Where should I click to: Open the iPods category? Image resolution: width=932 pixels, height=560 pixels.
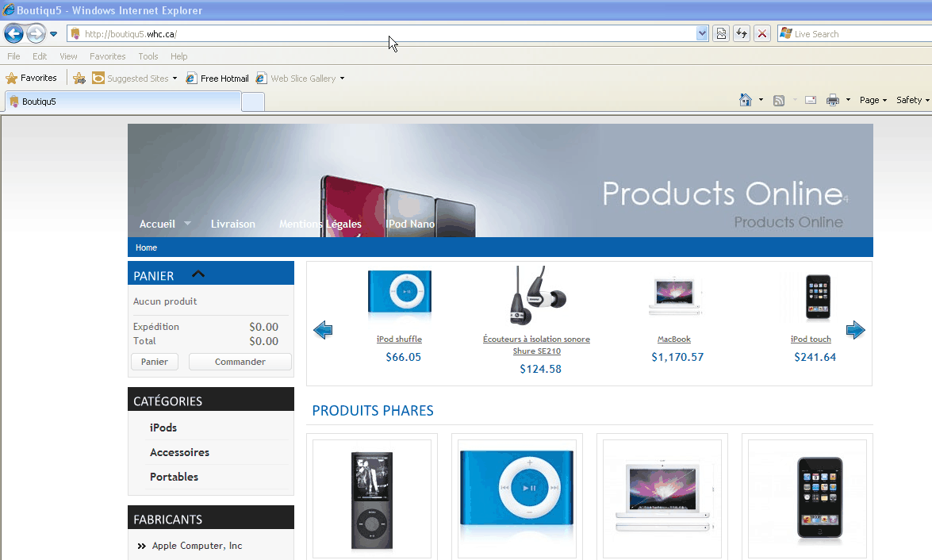163,428
